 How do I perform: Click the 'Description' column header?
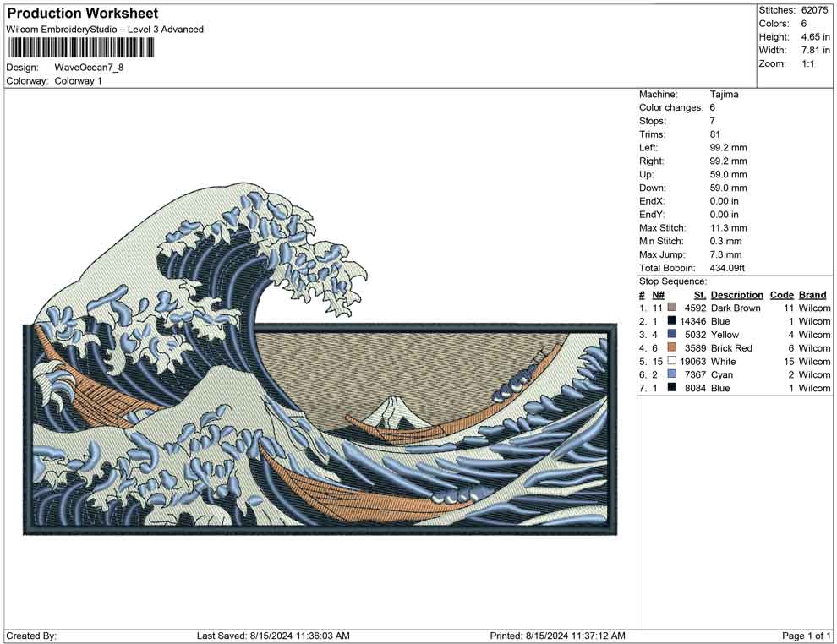coord(737,295)
